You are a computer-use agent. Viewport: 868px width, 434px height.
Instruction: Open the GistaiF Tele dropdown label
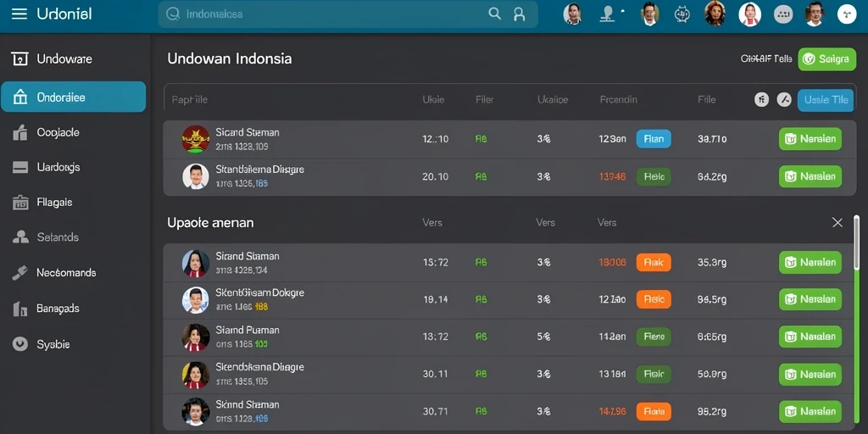(x=766, y=58)
